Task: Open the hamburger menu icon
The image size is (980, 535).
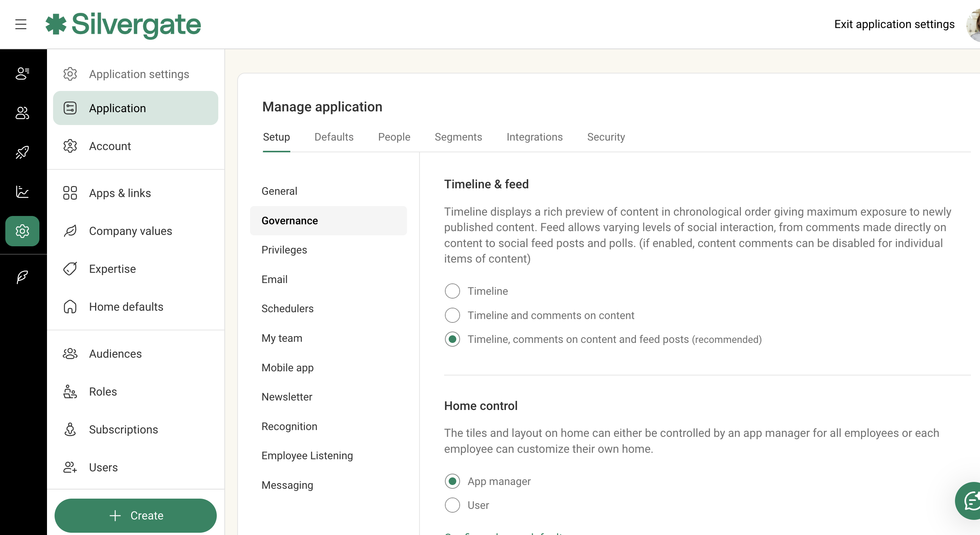Action: 21,24
